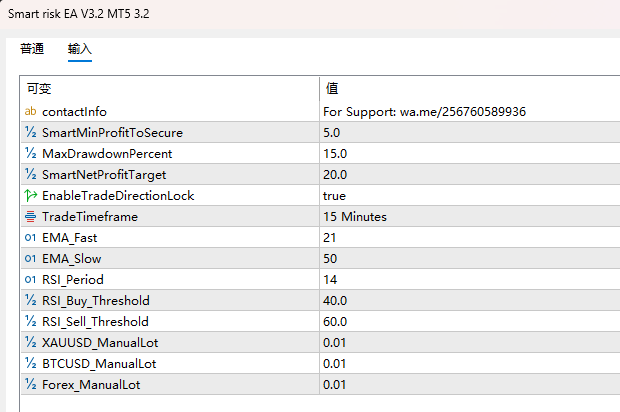The height and width of the screenshot is (412, 620).
Task: Edit the EMA_Slow value 50
Action: click(x=470, y=258)
